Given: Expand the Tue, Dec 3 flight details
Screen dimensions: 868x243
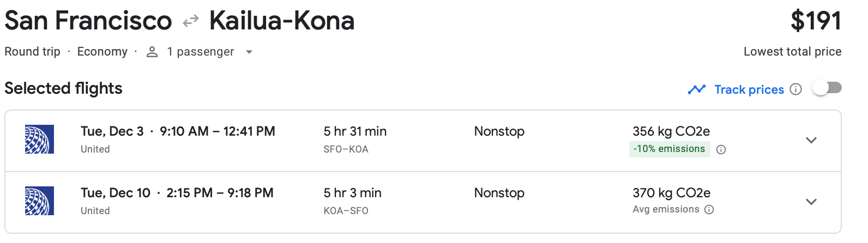Looking at the screenshot, I should 811,140.
